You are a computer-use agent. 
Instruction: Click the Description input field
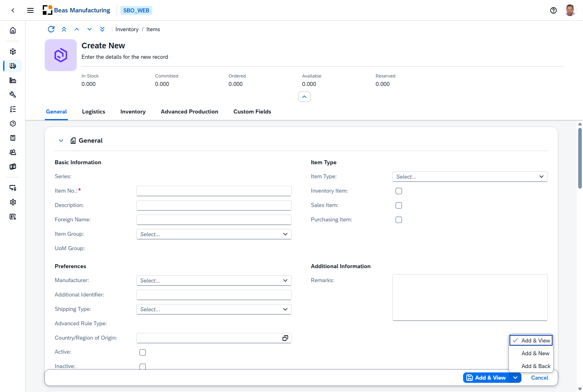point(214,205)
